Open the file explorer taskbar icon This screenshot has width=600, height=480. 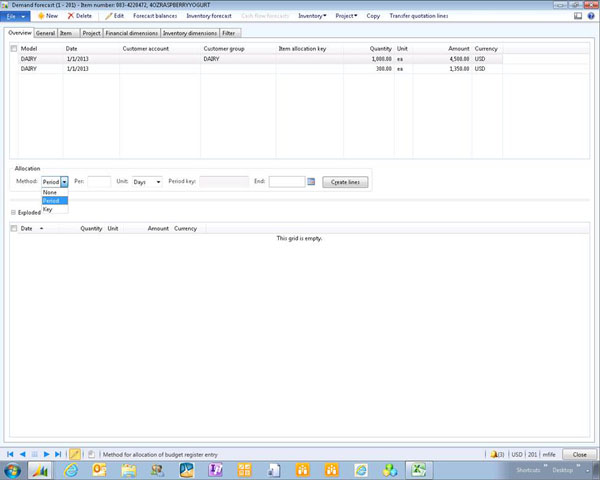(129, 470)
